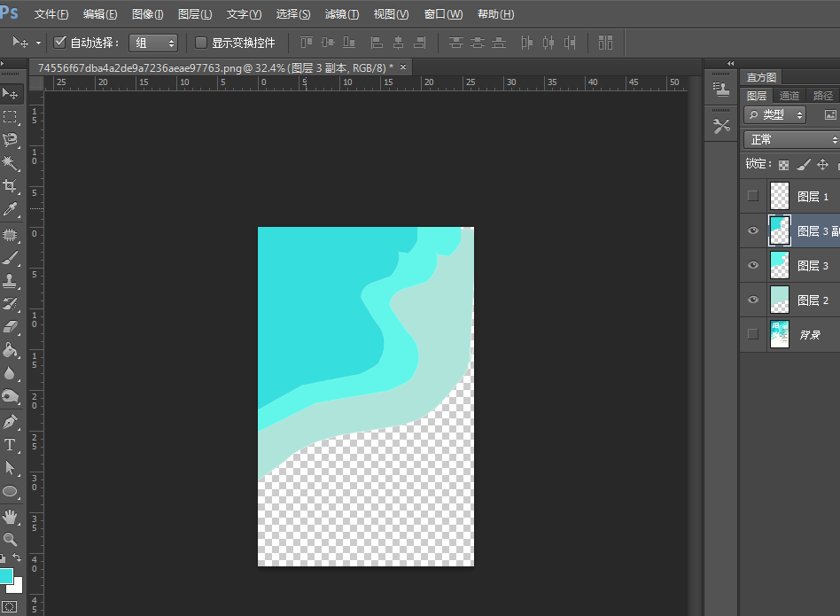Enable the 显示变换控件 checkbox
The image size is (840, 616).
point(201,43)
